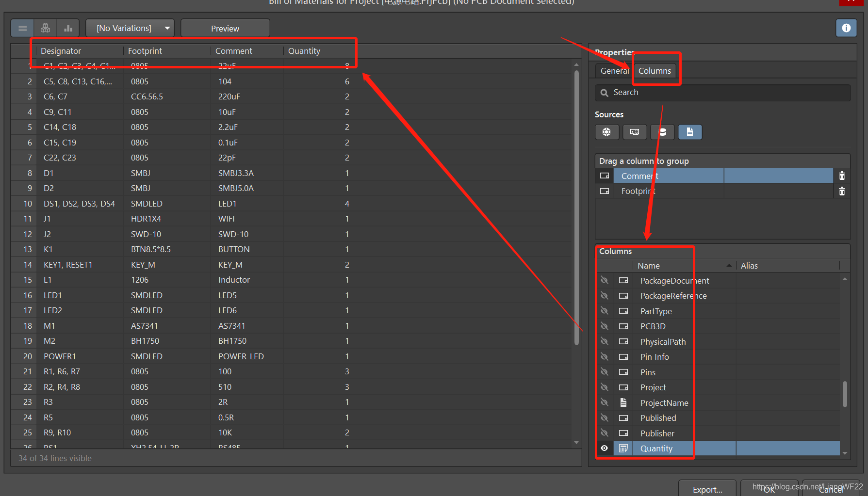Hide the Quantity column via eye icon

(x=605, y=448)
